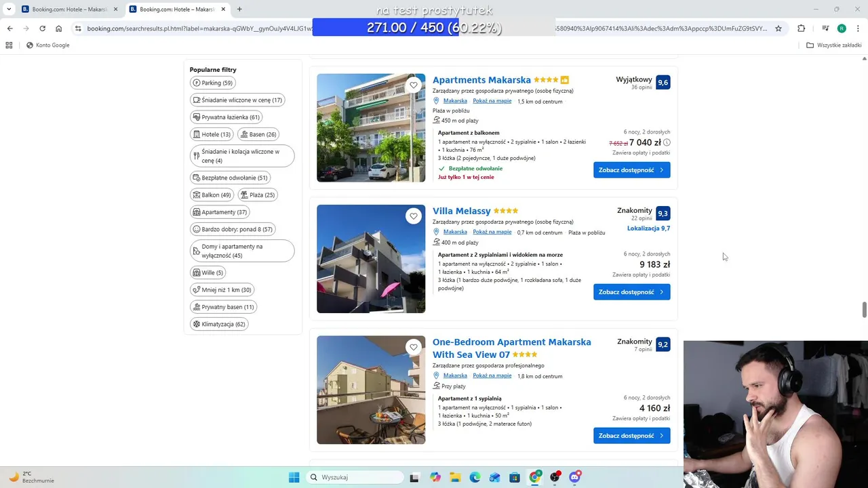The width and height of the screenshot is (868, 488).
Task: Go back with the browser back arrow
Action: (9, 28)
